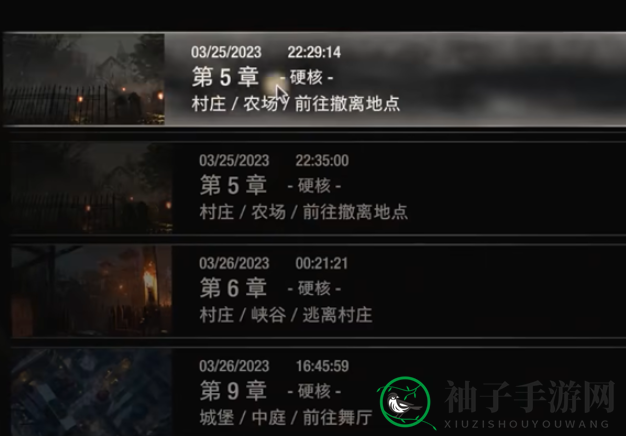
Task: Click the 硬核 difficulty label on 第 9 章 save
Action: tap(314, 391)
